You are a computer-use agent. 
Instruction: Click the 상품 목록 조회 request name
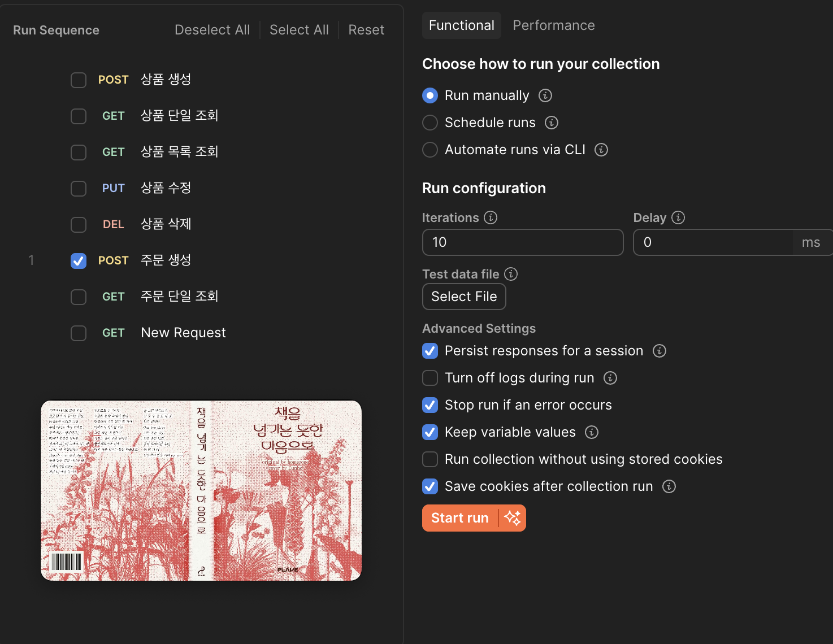click(x=179, y=152)
